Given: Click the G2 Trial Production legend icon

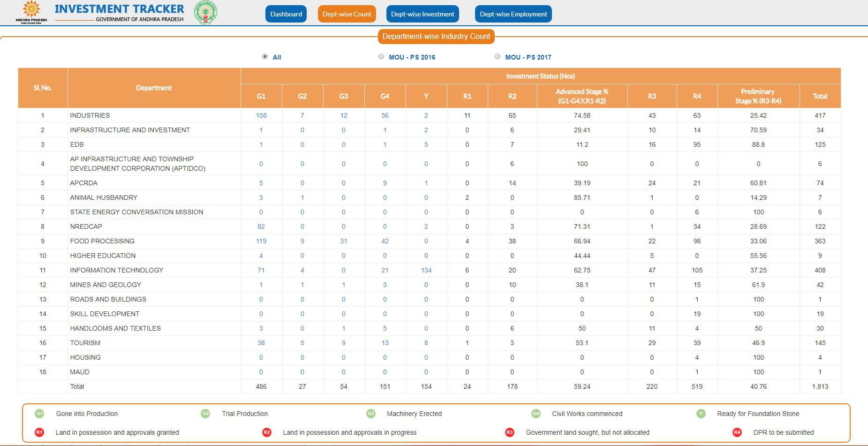Looking at the screenshot, I should tap(205, 414).
